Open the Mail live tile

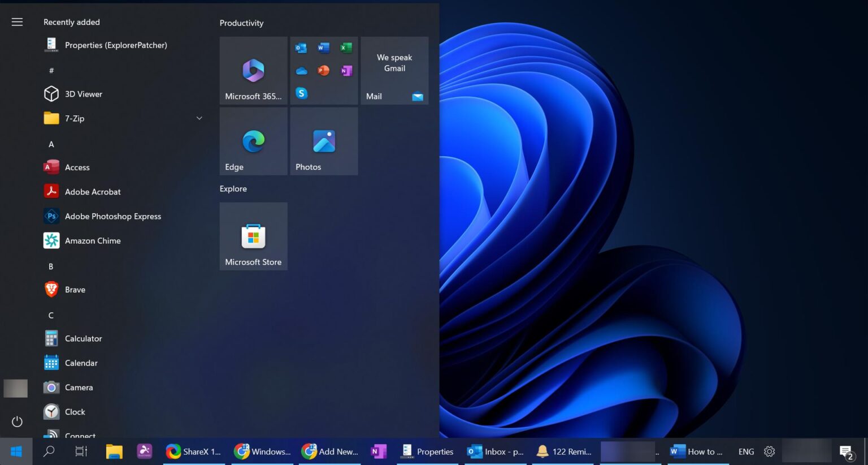point(394,71)
